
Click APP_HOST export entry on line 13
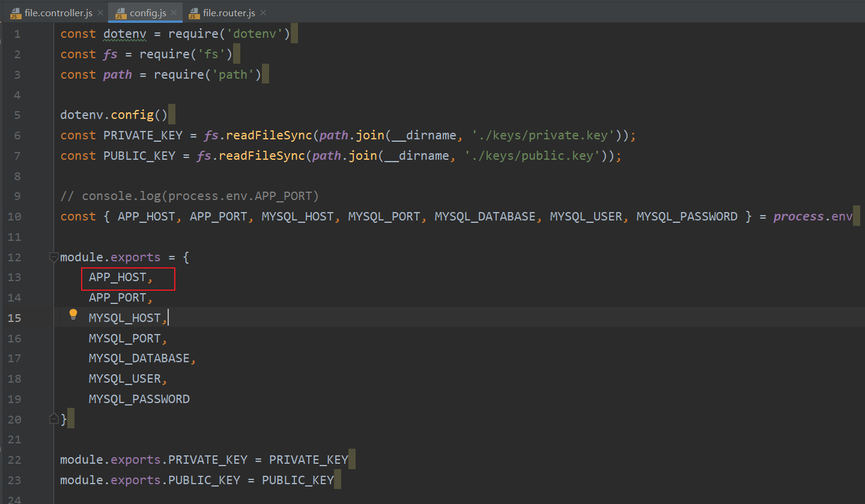coord(118,277)
